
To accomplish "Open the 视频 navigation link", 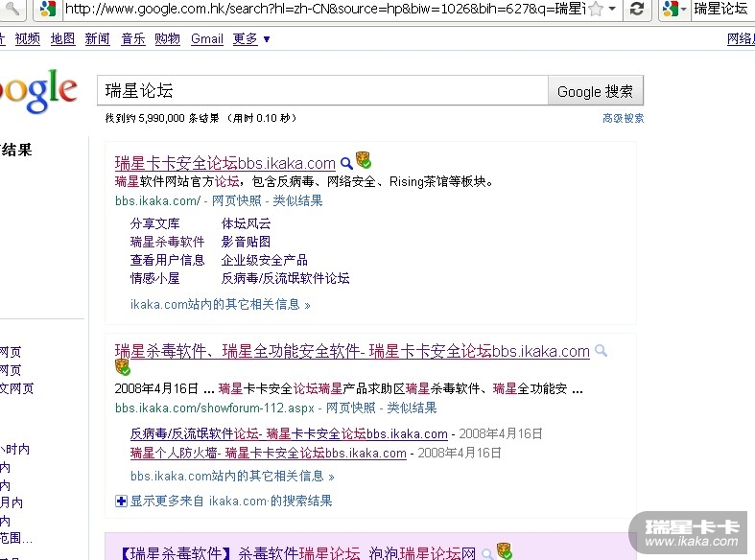I will click(x=28, y=38).
